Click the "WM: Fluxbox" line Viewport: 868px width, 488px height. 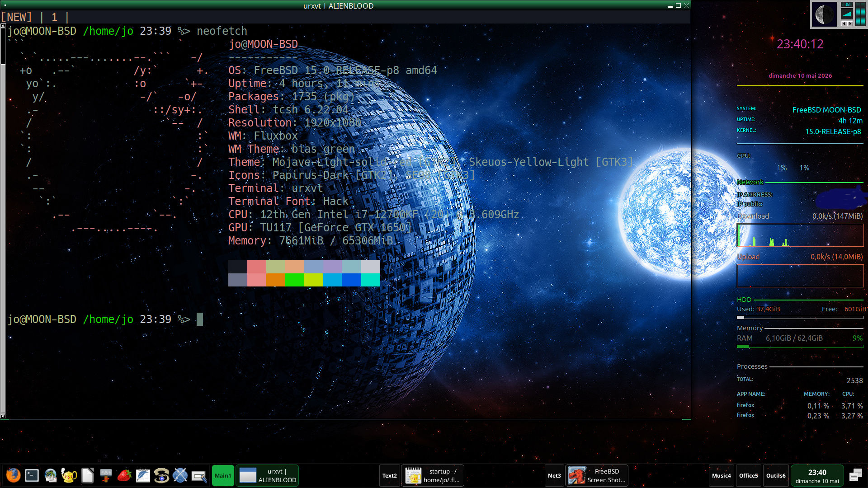click(x=263, y=136)
